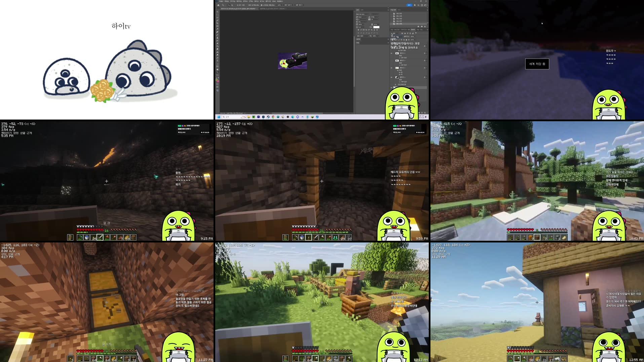Select the Move tool in Photoshop's toolbar
The image size is (644, 362).
pyautogui.click(x=217, y=12)
